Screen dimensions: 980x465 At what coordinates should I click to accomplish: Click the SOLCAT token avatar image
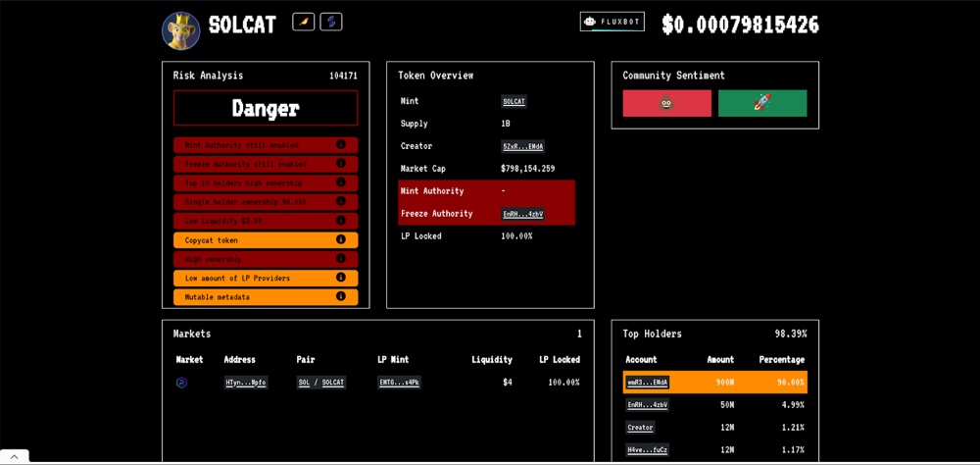(x=181, y=29)
